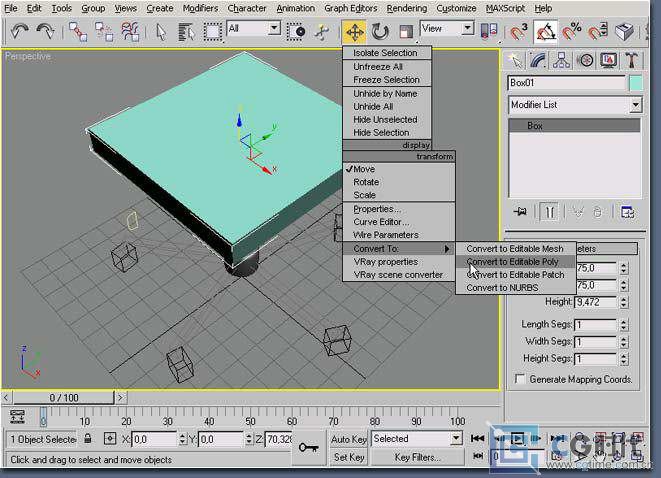The image size is (661, 478).
Task: Toggle Angle Snap icon
Action: [545, 32]
